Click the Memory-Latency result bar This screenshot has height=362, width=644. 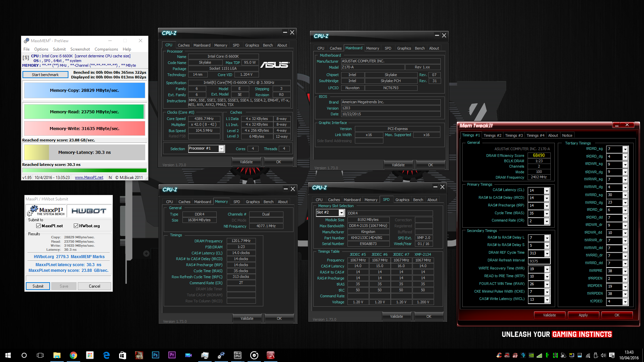[x=84, y=153]
